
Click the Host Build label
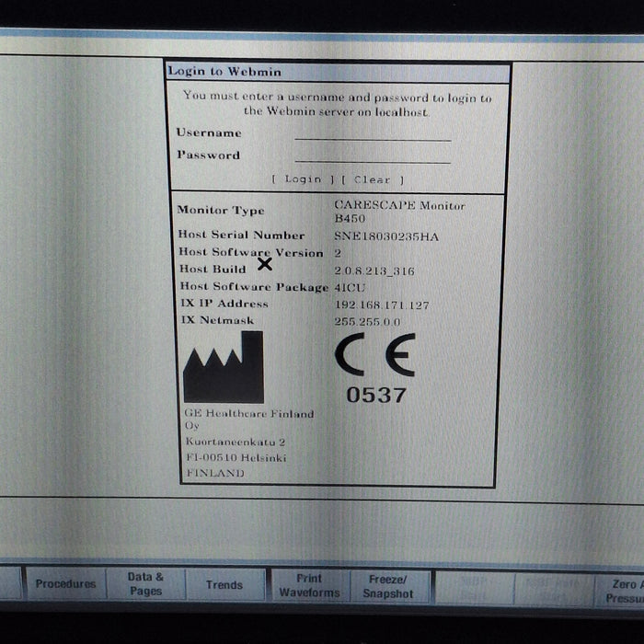[x=213, y=269]
